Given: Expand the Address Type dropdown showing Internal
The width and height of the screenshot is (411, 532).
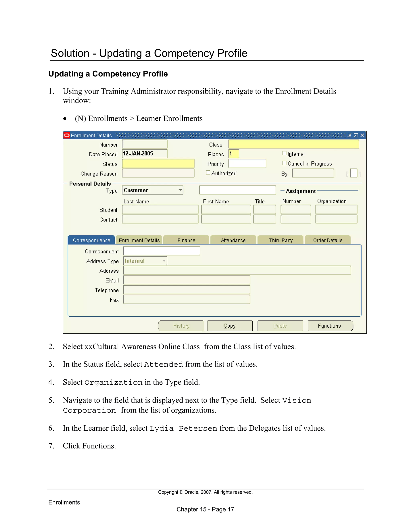Looking at the screenshot, I should point(145,261).
